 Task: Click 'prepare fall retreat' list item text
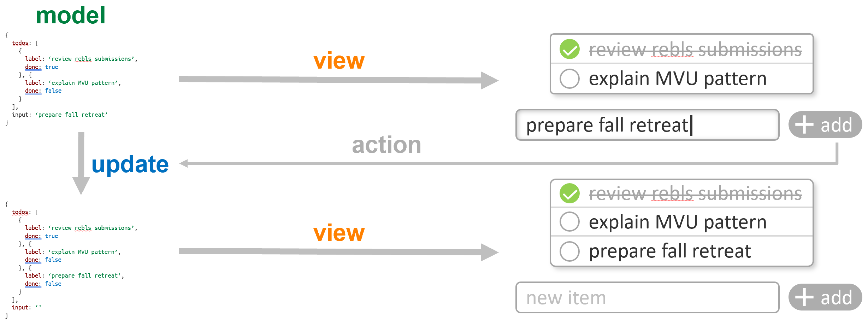(x=670, y=251)
